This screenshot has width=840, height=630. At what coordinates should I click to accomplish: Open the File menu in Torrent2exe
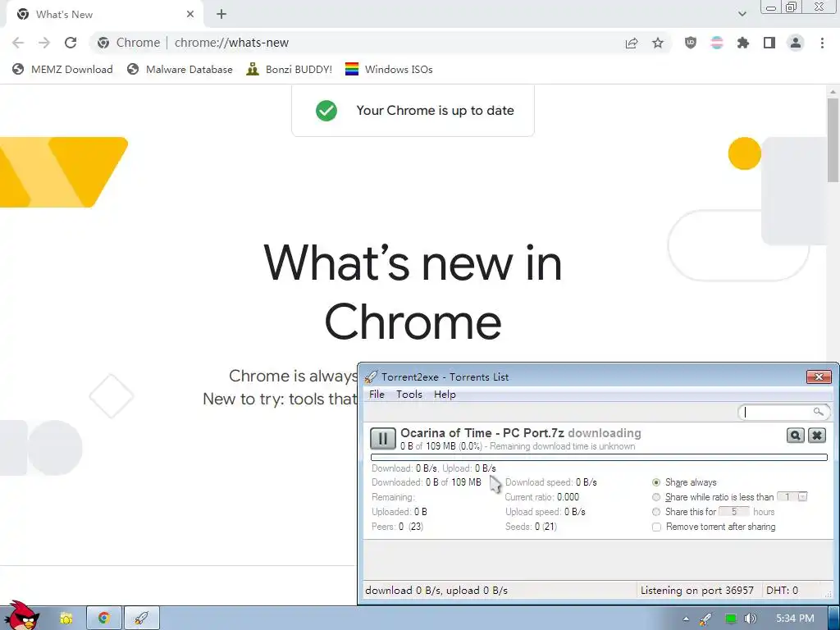[377, 395]
